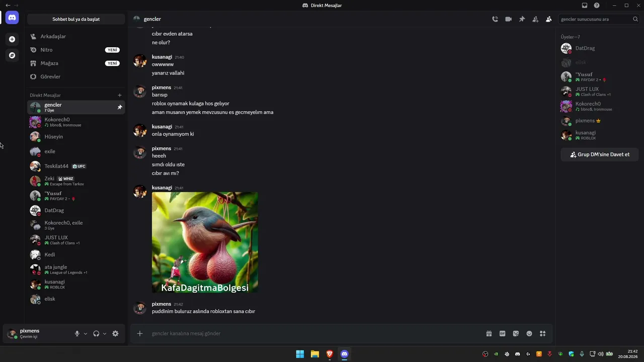The width and height of the screenshot is (644, 362).
Task: Open the Nitro page
Action: coord(76,50)
